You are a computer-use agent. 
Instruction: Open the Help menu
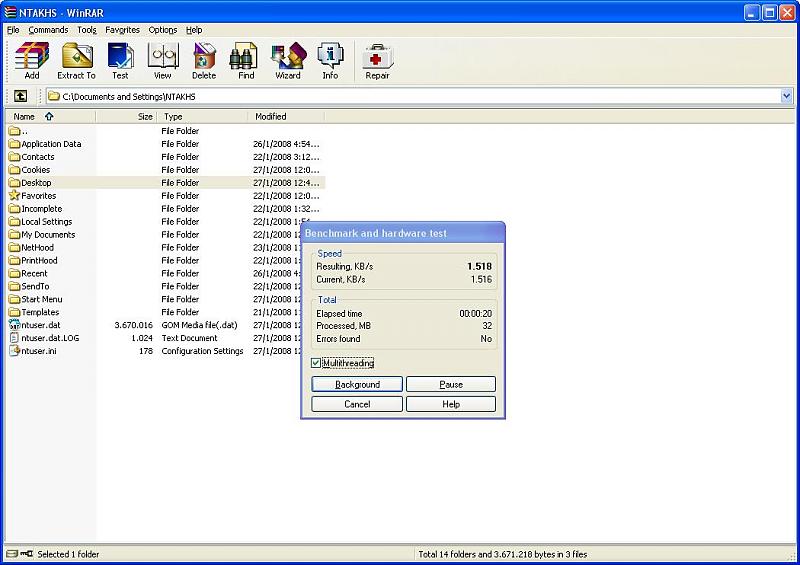click(x=194, y=30)
